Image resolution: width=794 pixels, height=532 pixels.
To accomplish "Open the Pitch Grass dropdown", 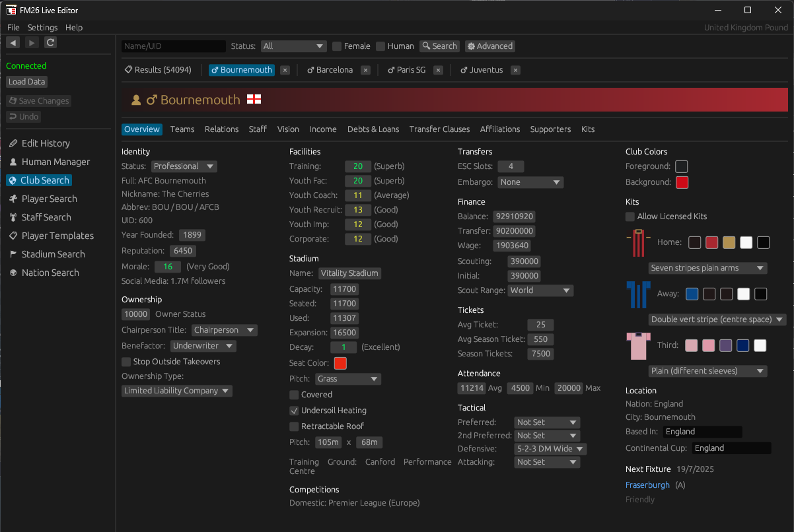I will click(347, 379).
